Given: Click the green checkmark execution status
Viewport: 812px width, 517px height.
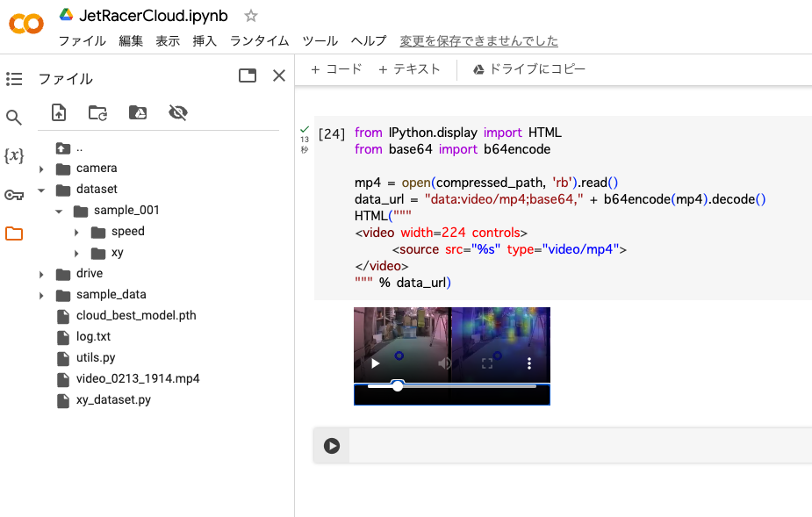Looking at the screenshot, I should [305, 129].
